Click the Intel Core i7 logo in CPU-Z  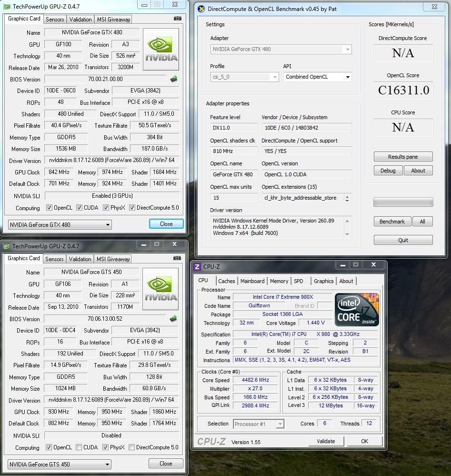coord(357,310)
